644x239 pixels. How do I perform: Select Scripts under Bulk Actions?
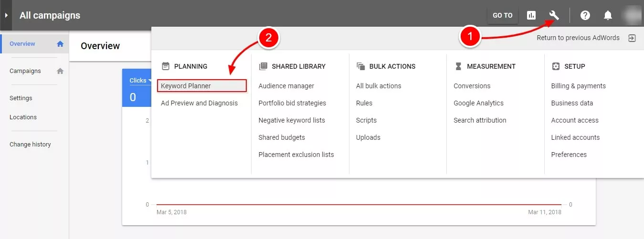pos(366,120)
